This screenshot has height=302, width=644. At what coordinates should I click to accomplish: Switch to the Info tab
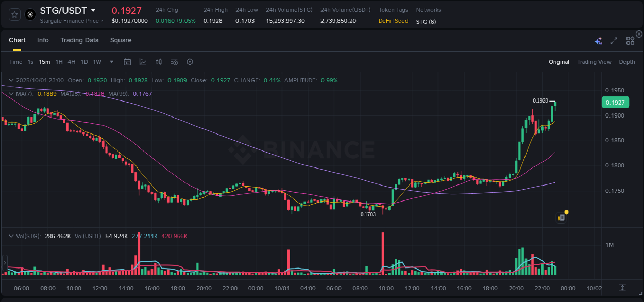coord(43,40)
